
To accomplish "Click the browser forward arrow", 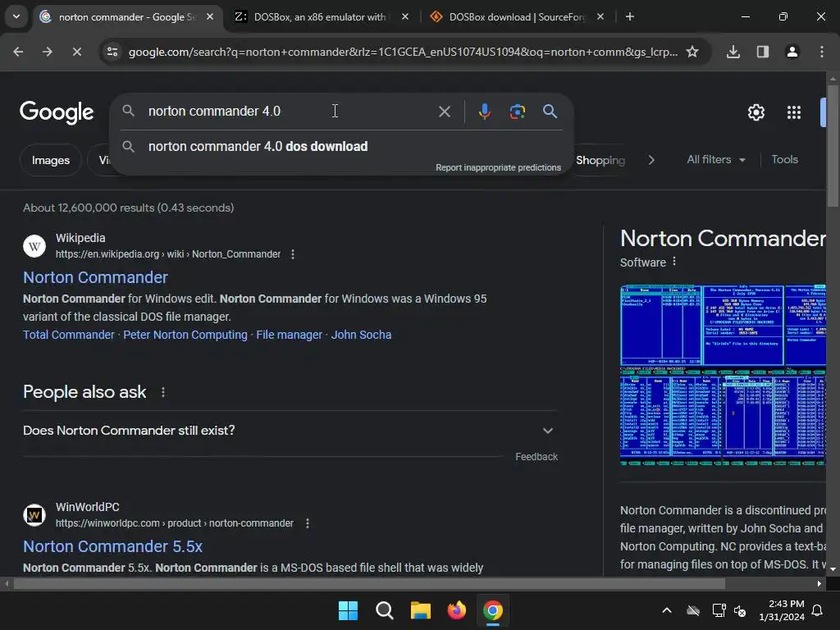I will click(x=48, y=52).
